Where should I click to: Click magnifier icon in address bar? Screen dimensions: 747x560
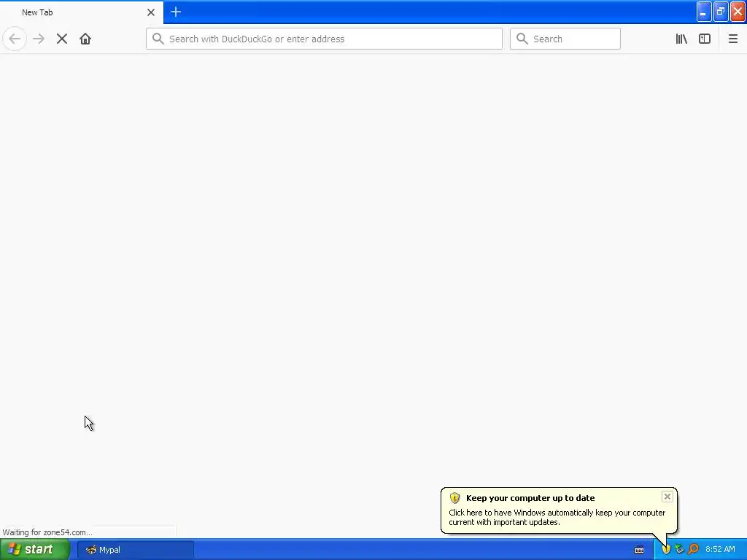158,39
